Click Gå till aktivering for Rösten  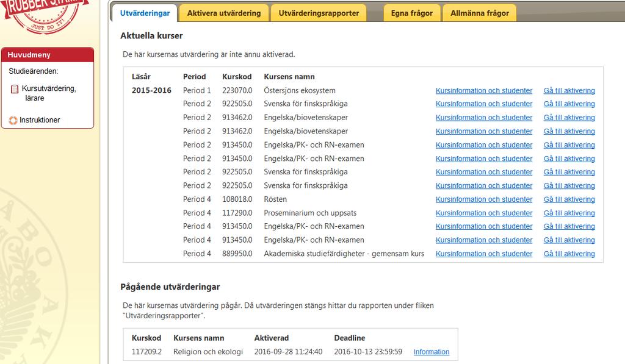(569, 199)
